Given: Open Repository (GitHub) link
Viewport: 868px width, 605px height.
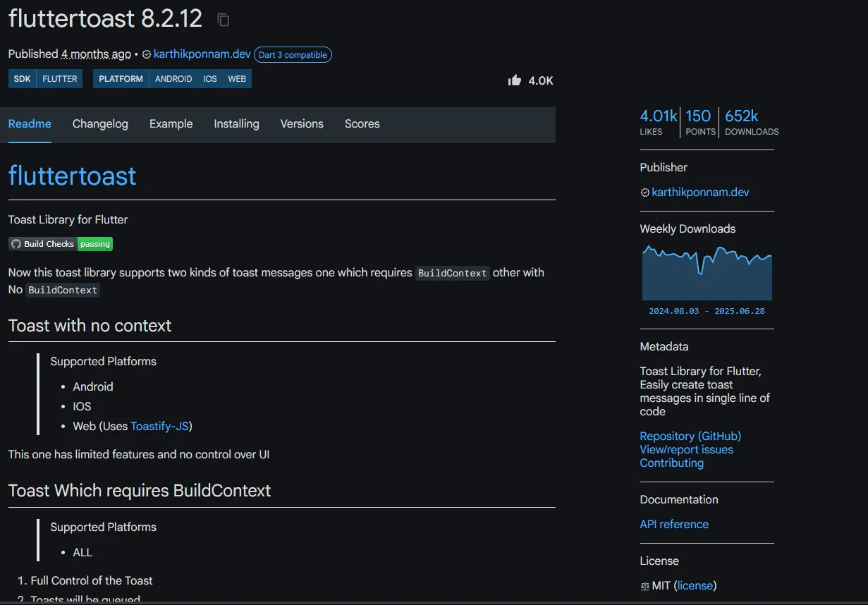Looking at the screenshot, I should tap(690, 436).
